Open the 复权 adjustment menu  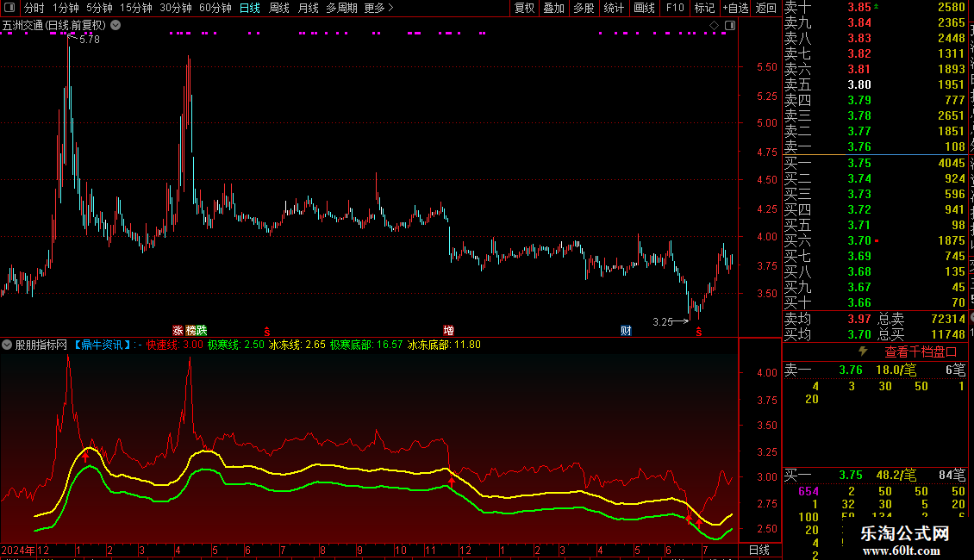(x=524, y=8)
